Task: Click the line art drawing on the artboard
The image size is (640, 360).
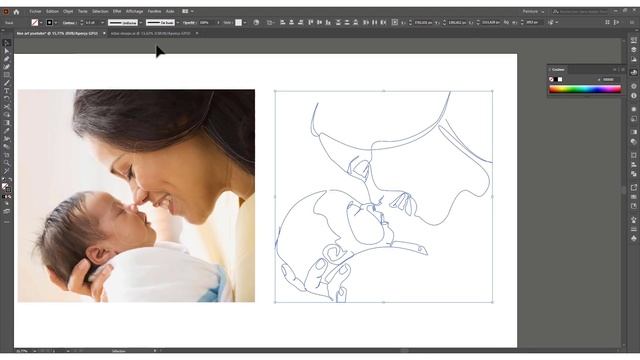Action: click(384, 197)
